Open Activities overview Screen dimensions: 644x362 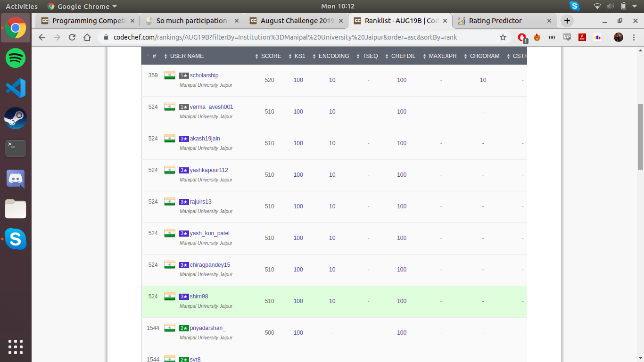(x=22, y=6)
